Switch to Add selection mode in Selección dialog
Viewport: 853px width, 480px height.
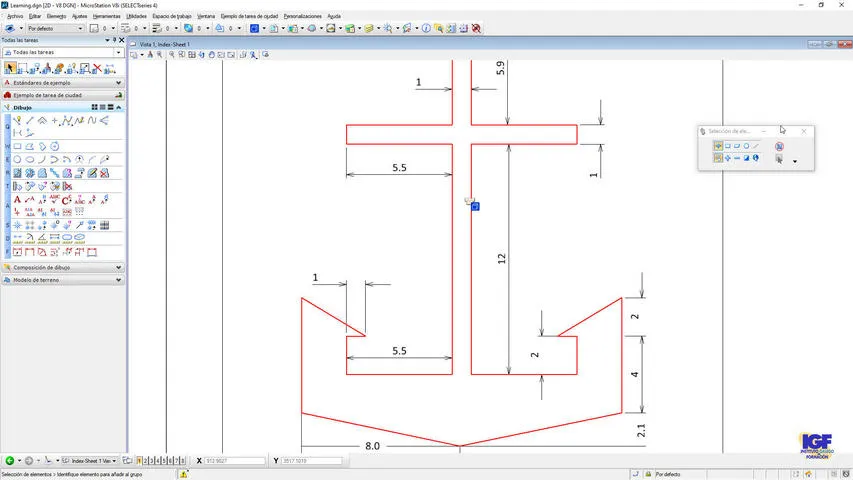click(x=727, y=158)
